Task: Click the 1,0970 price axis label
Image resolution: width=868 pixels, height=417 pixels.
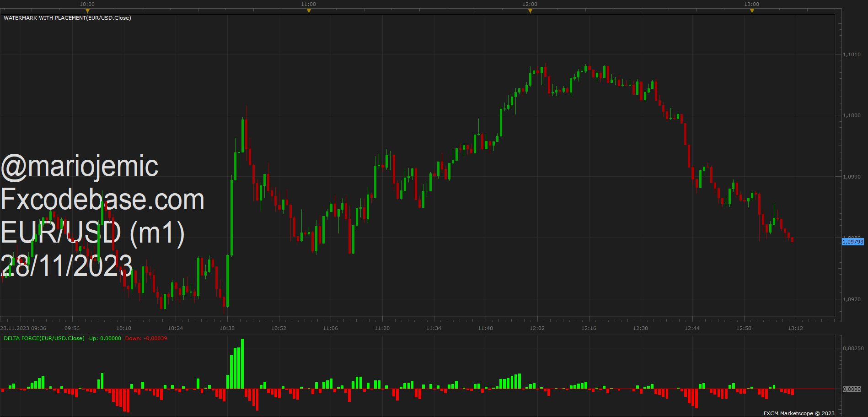Action: point(852,299)
